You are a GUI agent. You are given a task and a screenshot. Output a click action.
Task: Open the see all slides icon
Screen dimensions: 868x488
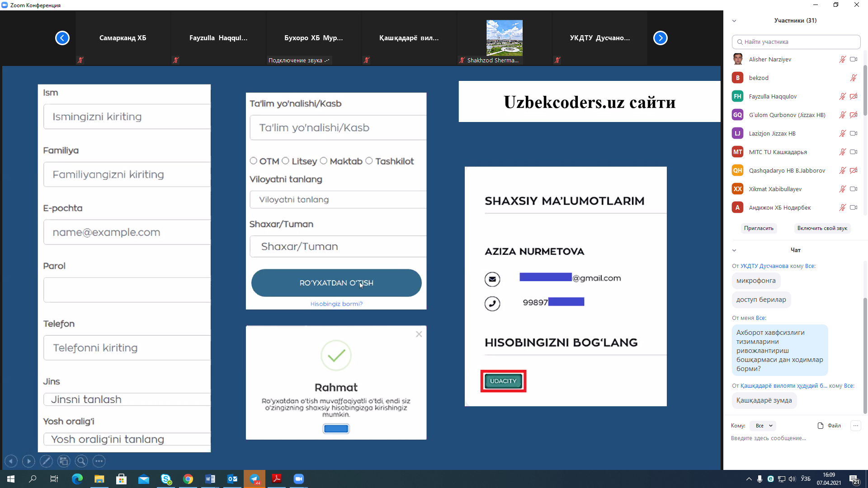pos(64,461)
